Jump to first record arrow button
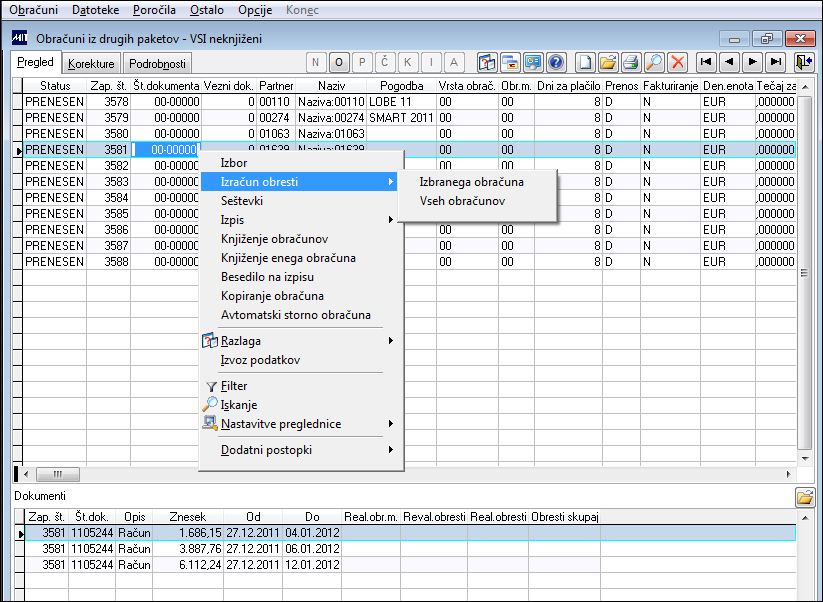The image size is (823, 602). (x=706, y=62)
